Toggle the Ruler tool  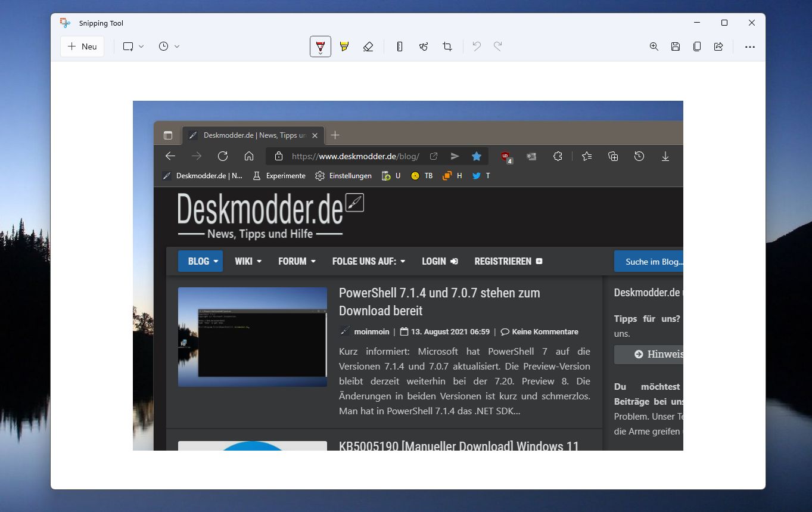(400, 46)
